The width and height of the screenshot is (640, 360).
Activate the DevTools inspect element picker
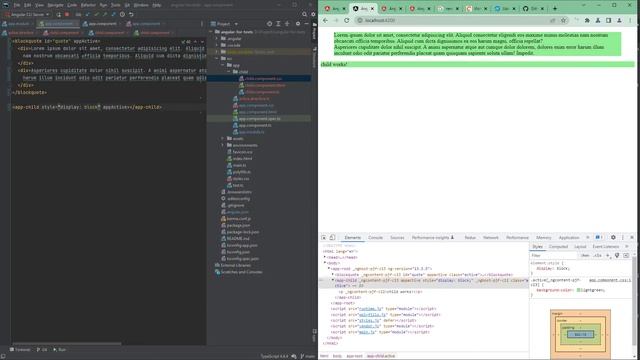324,238
